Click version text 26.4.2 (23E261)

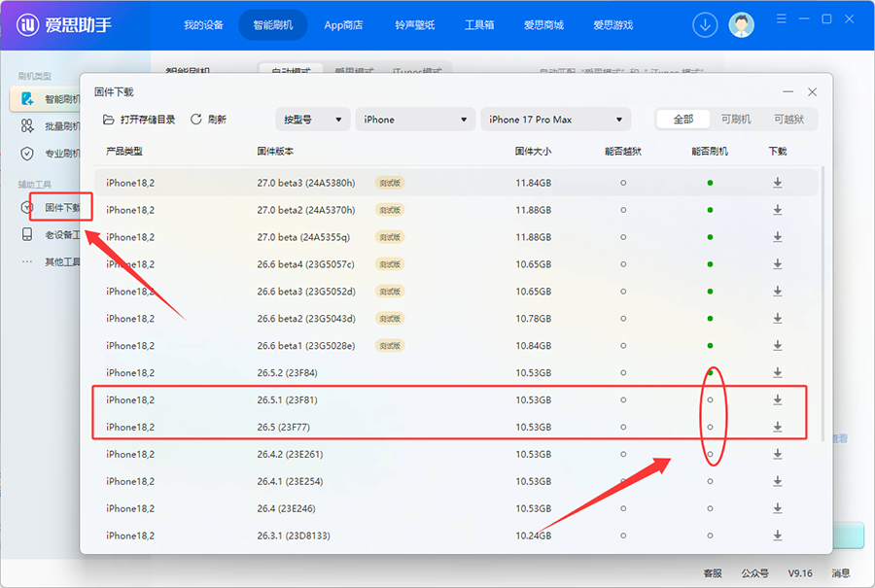tap(290, 454)
